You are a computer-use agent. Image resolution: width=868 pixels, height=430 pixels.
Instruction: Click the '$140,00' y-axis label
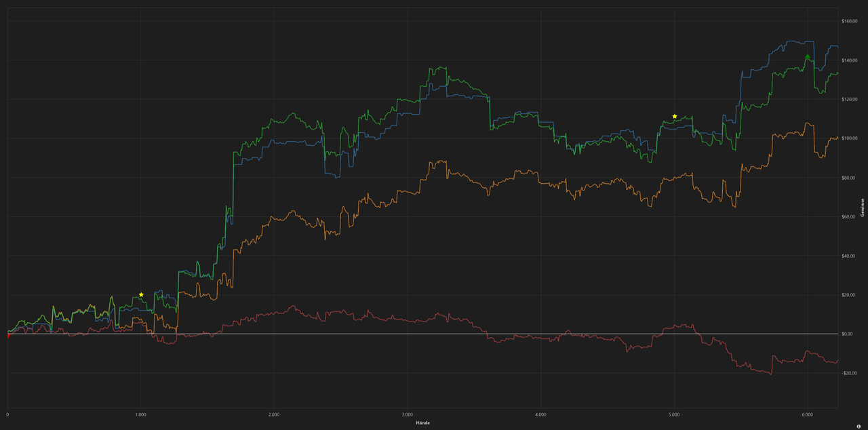click(850, 60)
